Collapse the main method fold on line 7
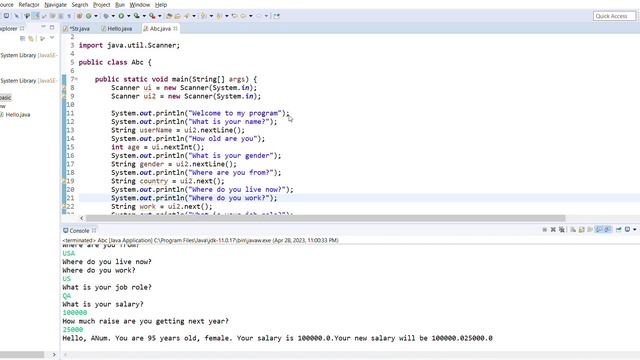This screenshot has width=640, height=360. pos(76,79)
